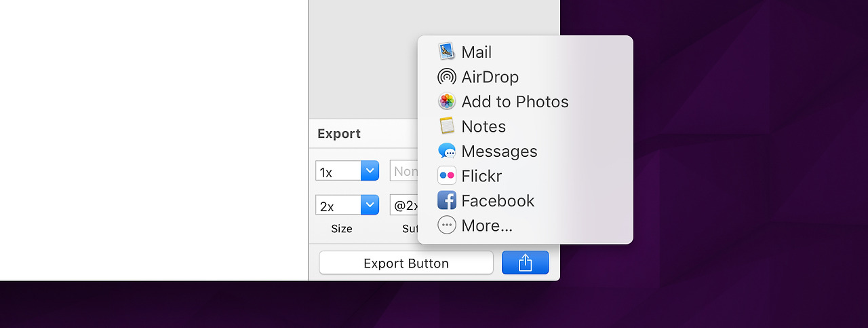
Task: Click the Mail stamp icon
Action: 446,52
